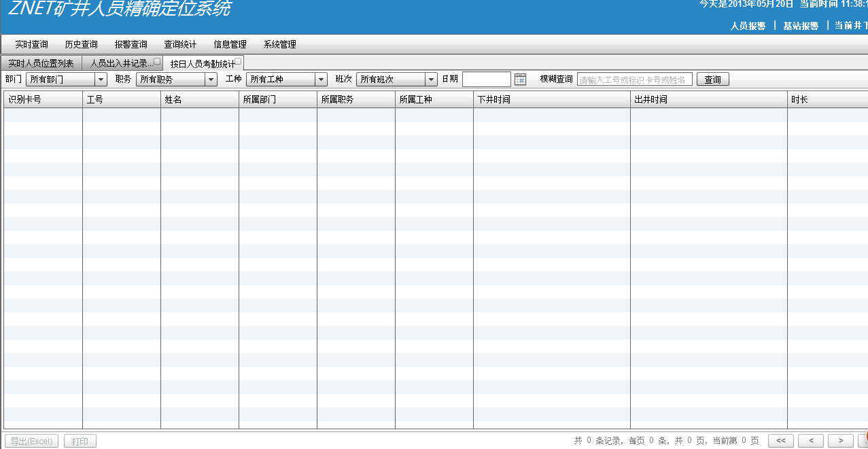
Task: Open the date picker calendar icon
Action: 520,80
